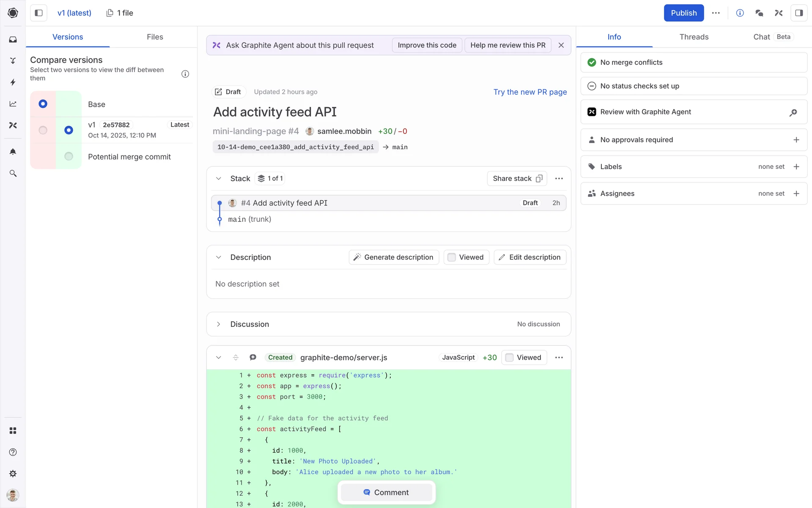Check the Viewed box in Description
The width and height of the screenshot is (812, 508).
pos(452,257)
